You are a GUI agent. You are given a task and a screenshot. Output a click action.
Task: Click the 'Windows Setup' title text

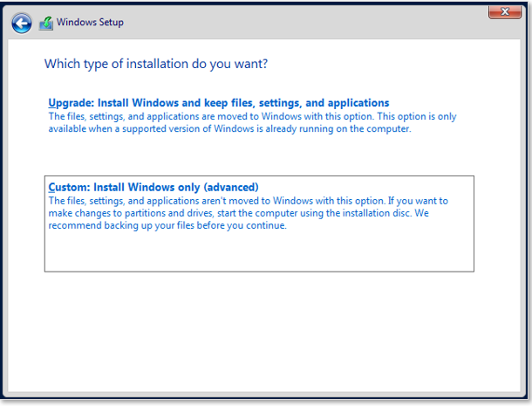coord(90,23)
